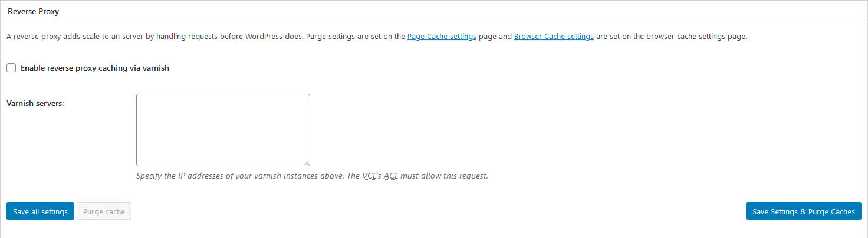Open the Browser Cache settings link
Screen dimensions: 868x238
tap(554, 36)
